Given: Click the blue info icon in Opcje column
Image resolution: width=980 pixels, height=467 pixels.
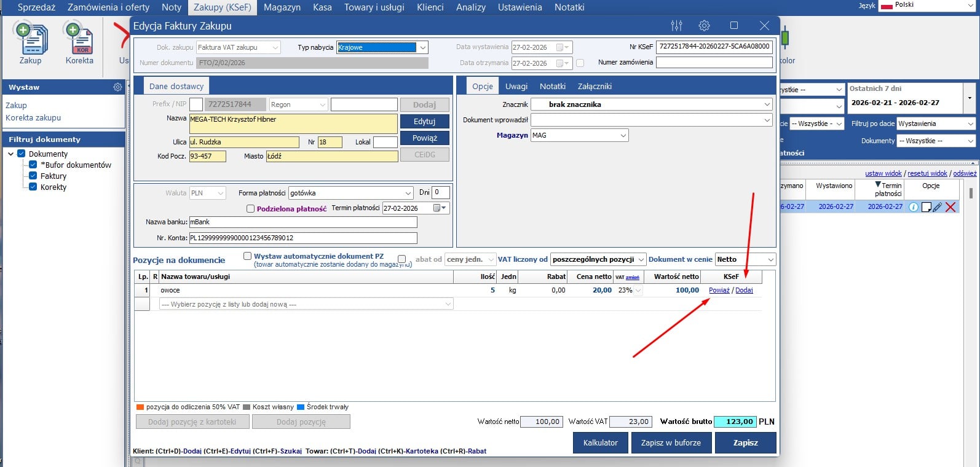Looking at the screenshot, I should point(914,207).
